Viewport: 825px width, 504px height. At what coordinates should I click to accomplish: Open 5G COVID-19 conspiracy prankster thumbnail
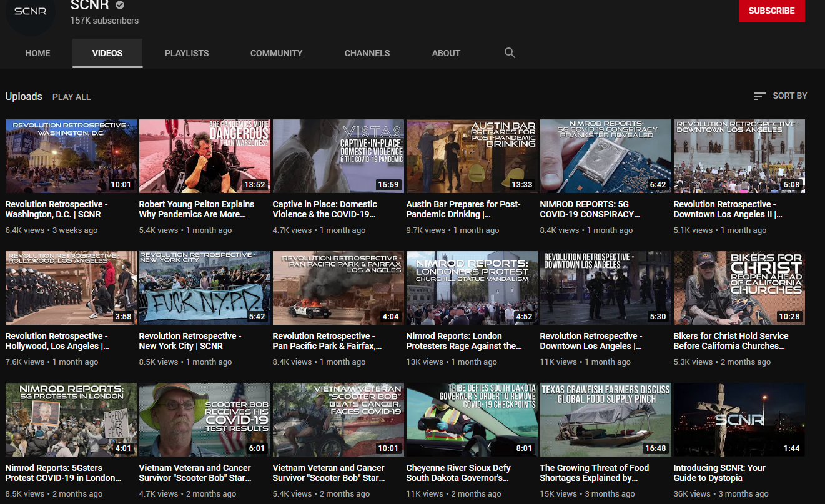(x=606, y=156)
